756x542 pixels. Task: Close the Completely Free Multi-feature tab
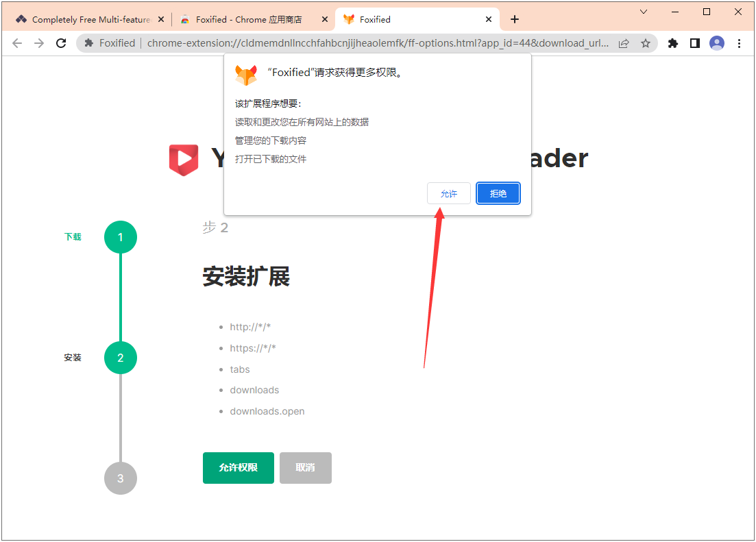(x=161, y=19)
